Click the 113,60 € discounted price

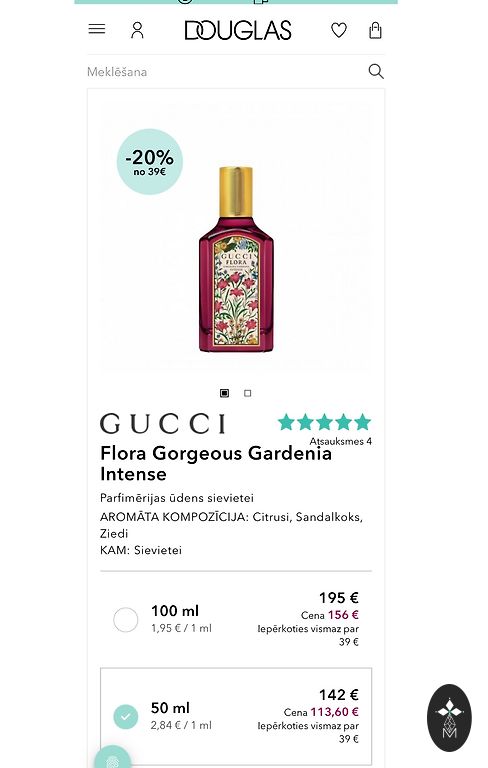point(334,711)
